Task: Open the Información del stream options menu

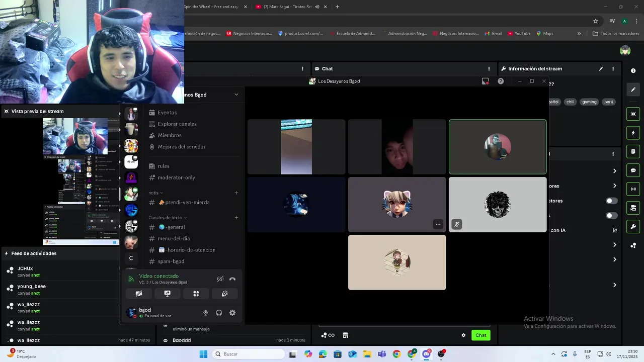Action: (x=613, y=69)
